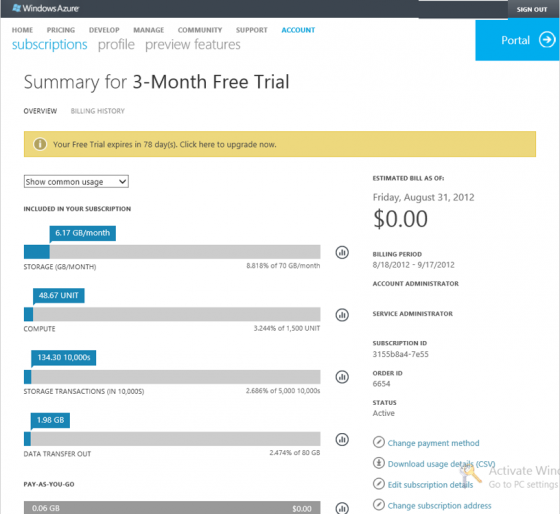
Task: Click the 6.17 GB/month label
Action: (82, 233)
